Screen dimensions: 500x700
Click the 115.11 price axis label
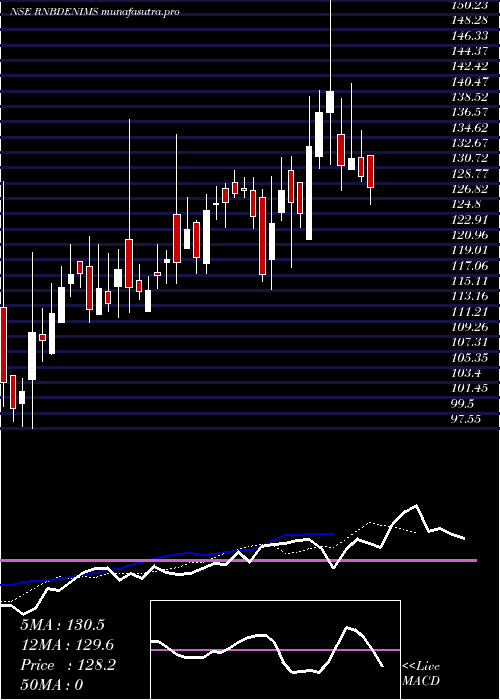[x=471, y=280]
